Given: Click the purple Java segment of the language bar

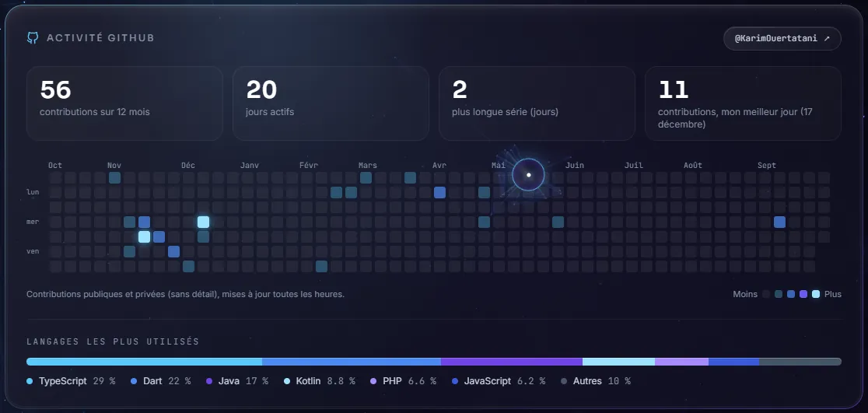Looking at the screenshot, I should 512,362.
